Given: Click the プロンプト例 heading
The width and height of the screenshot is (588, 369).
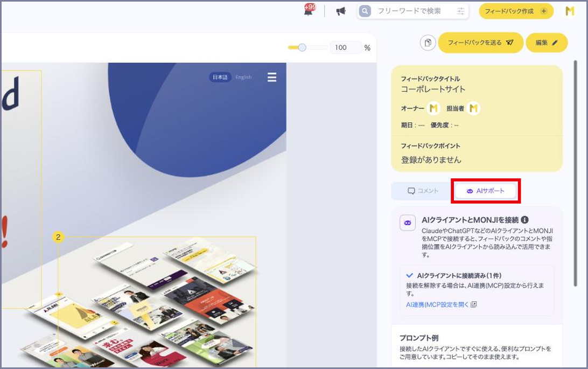Looking at the screenshot, I should 419,338.
